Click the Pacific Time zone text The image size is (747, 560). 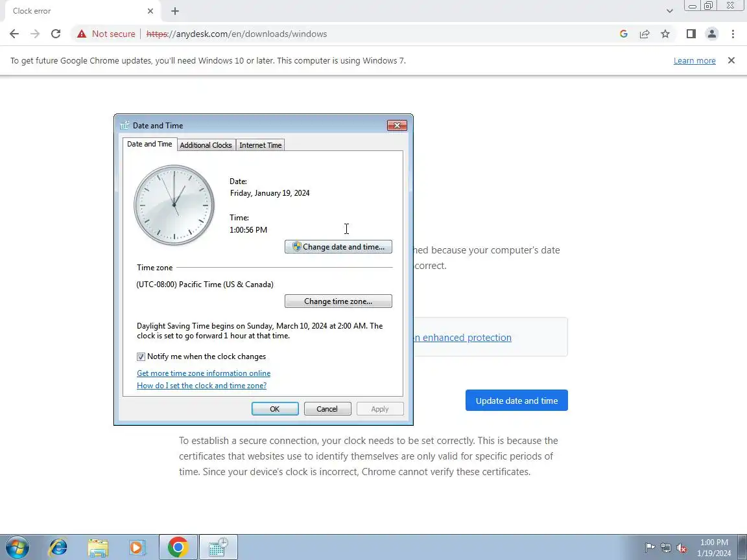tap(205, 285)
